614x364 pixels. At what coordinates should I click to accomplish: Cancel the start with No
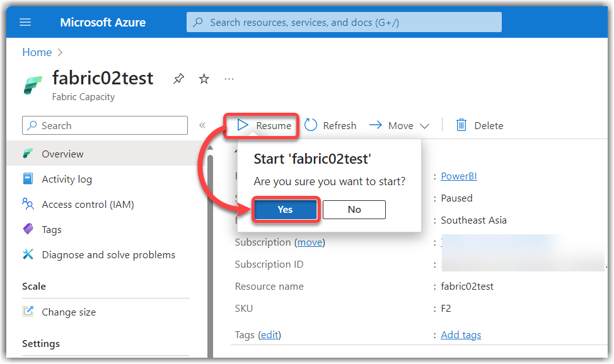(354, 210)
